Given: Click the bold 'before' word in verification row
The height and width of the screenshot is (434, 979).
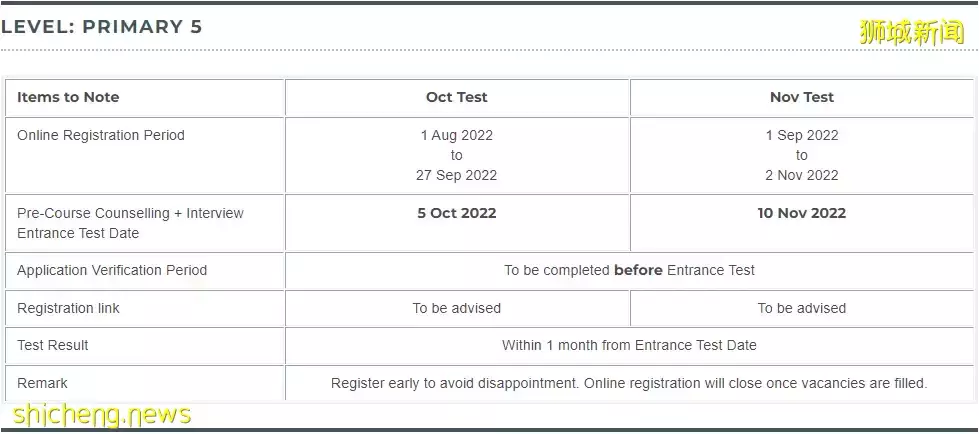Looking at the screenshot, I should 638,270.
